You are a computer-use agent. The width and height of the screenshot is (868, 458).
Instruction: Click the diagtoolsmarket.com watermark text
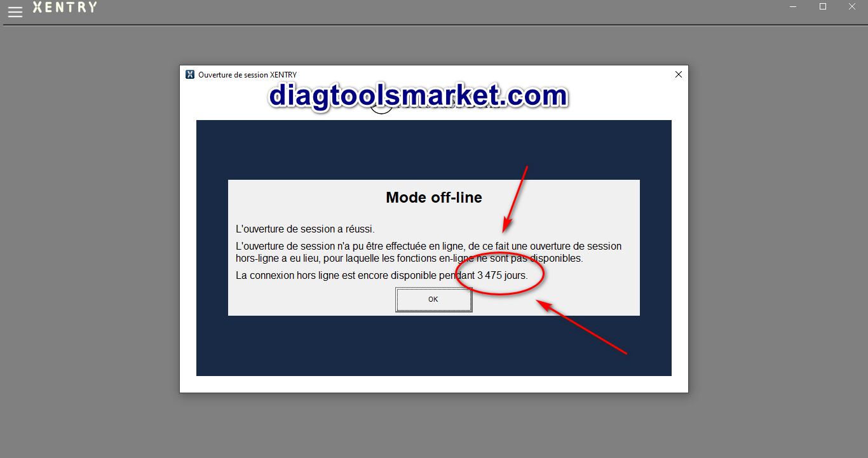click(x=418, y=96)
